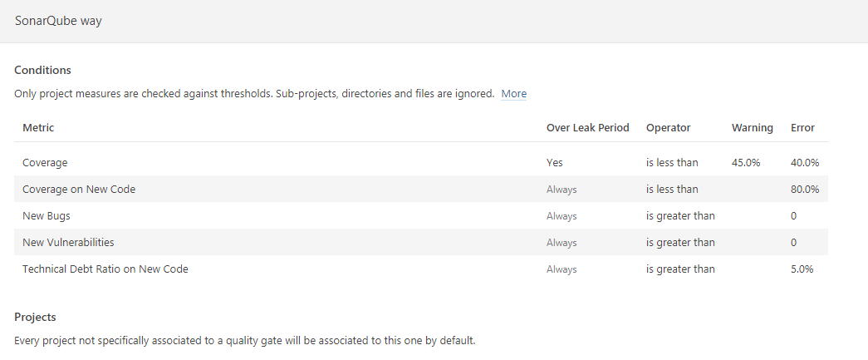Click the operator in the New Bugs row

click(680, 216)
